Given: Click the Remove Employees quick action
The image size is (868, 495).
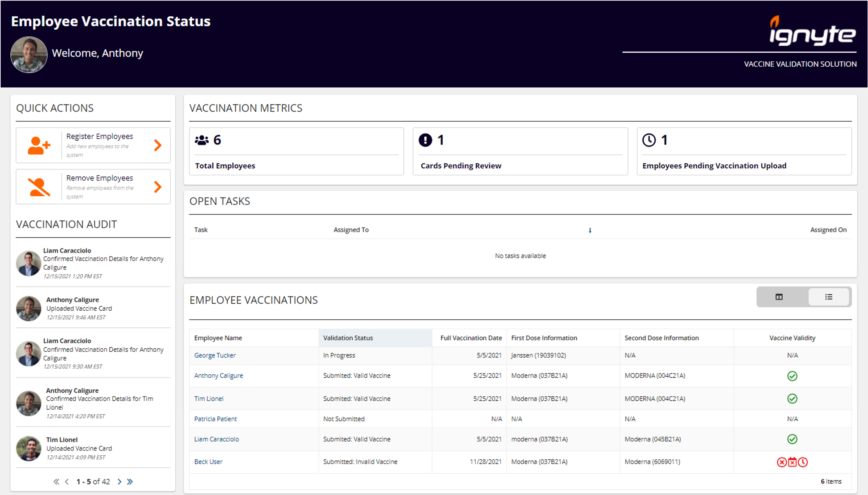Looking at the screenshot, I should coord(93,187).
